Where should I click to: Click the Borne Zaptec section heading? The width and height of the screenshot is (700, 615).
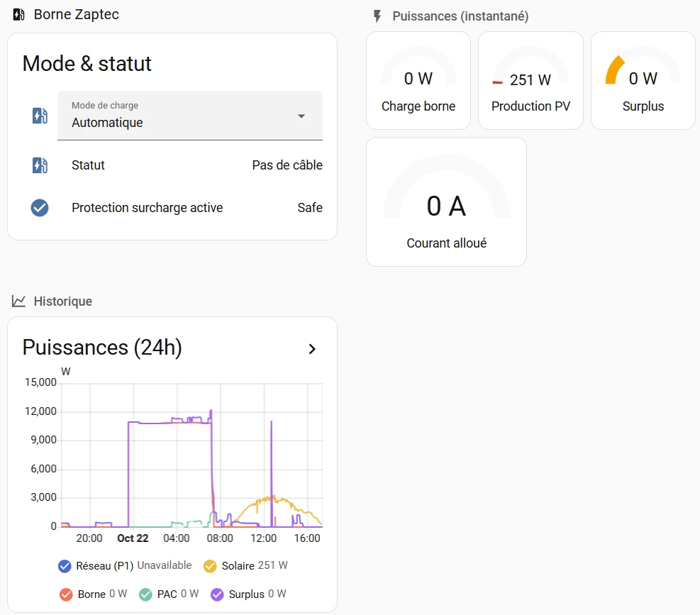pos(77,14)
